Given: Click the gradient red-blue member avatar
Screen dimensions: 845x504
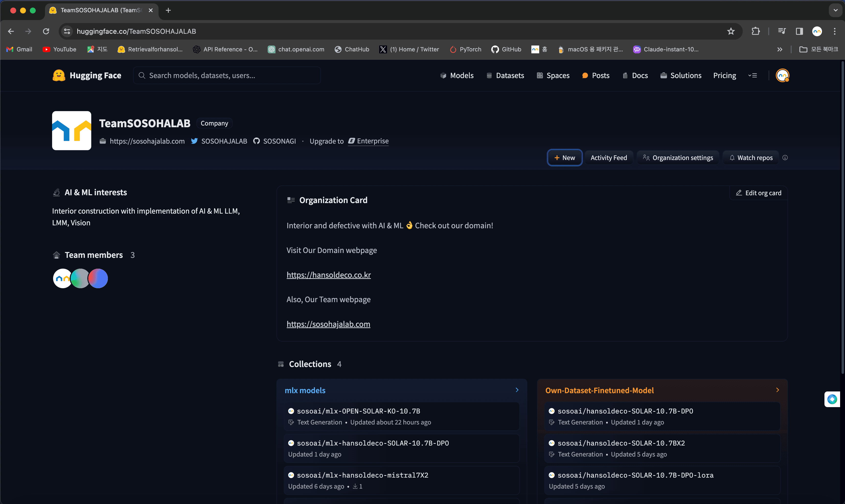Looking at the screenshot, I should pos(98,278).
